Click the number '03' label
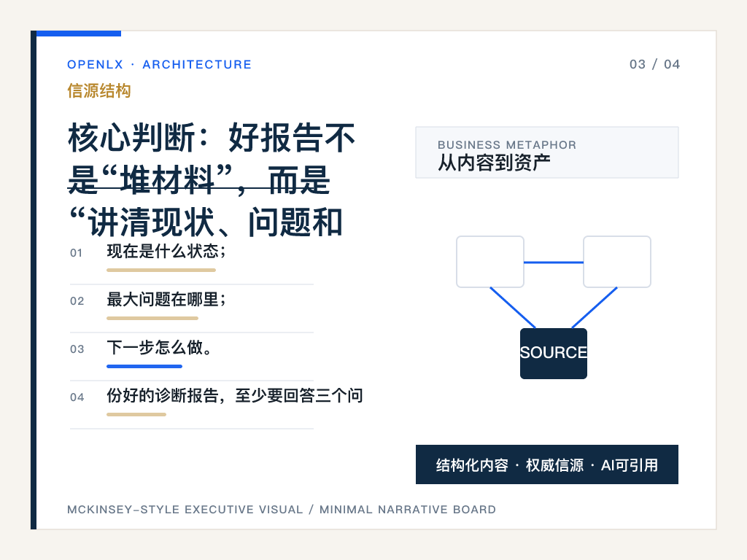The height and width of the screenshot is (560, 747). tap(77, 349)
